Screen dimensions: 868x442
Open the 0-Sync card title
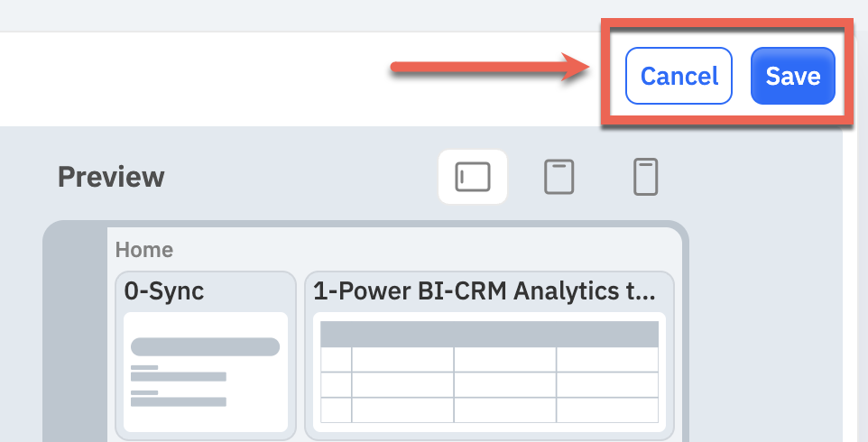[x=164, y=291]
